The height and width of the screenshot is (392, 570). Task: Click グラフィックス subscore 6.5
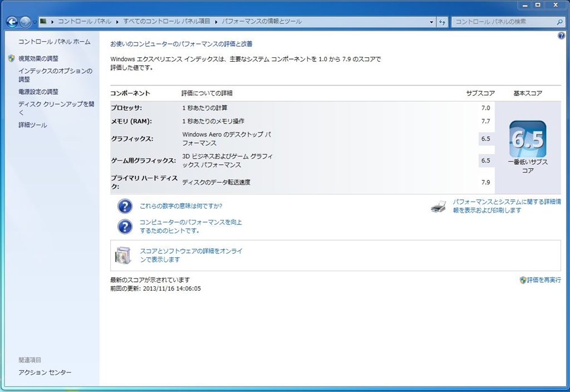(485, 139)
